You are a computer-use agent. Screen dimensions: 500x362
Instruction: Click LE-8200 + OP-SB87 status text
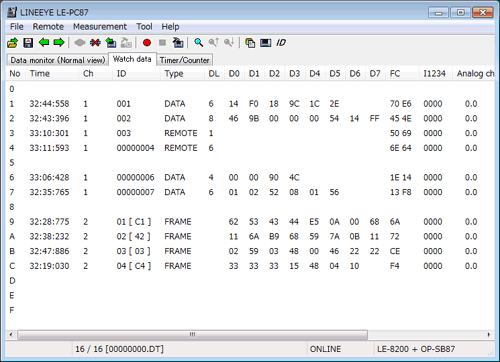click(x=416, y=349)
